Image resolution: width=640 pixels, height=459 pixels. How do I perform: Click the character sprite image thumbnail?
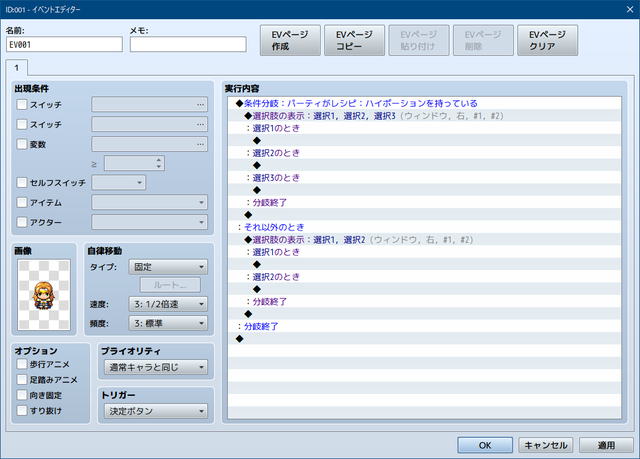point(44,295)
